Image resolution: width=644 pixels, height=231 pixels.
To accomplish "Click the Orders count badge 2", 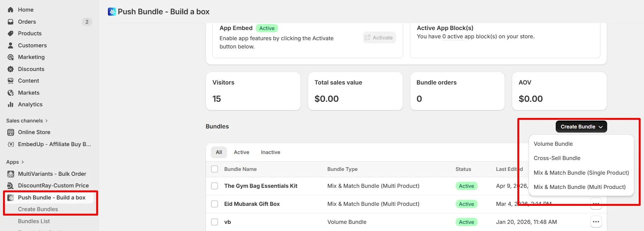I will pos(87,22).
